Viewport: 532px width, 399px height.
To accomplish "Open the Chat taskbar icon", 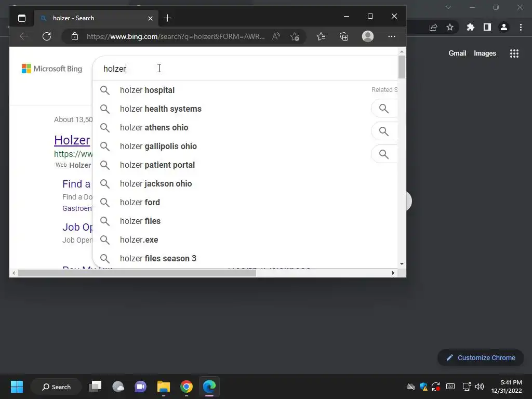I will coord(140,387).
